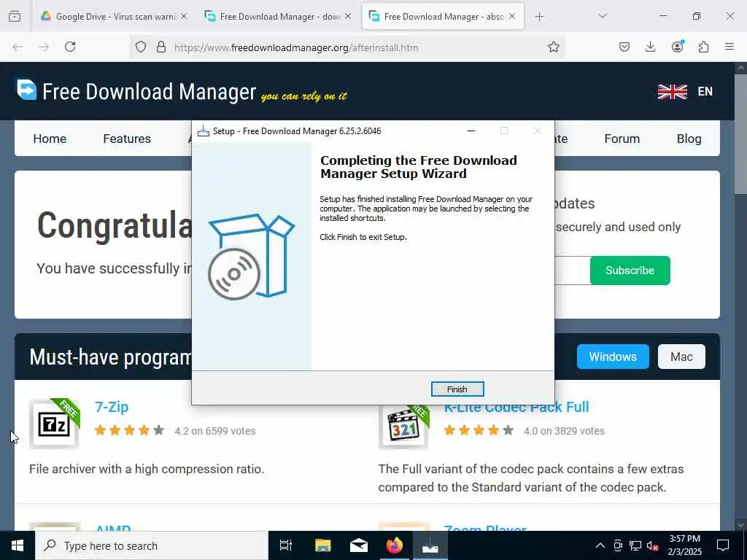This screenshot has height=560, width=747.
Task: Open a new browser tab
Action: (x=539, y=17)
